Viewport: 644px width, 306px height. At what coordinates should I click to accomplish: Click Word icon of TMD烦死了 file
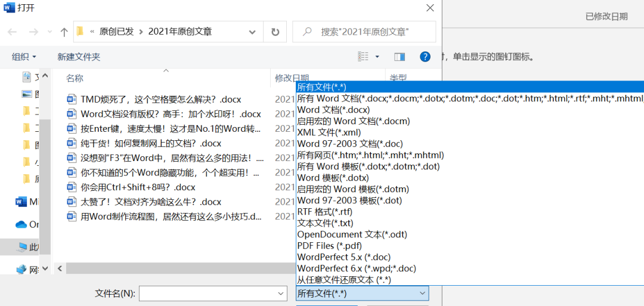click(x=72, y=99)
